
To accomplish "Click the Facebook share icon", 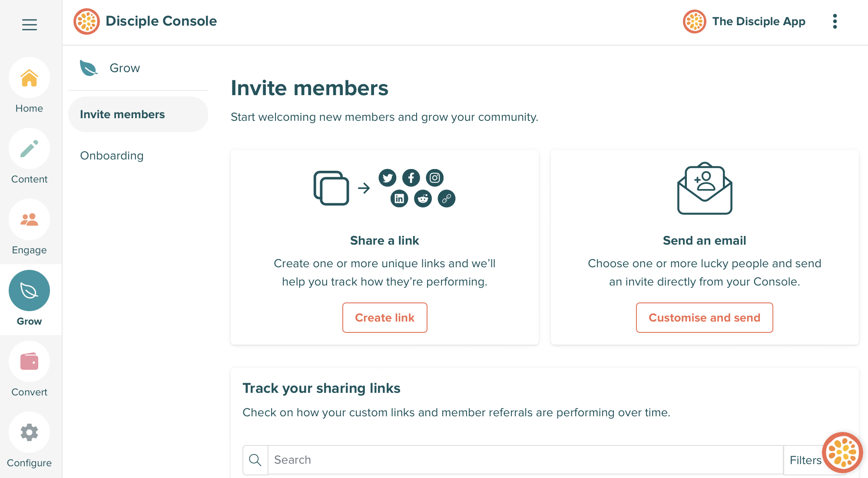I will pos(411,178).
